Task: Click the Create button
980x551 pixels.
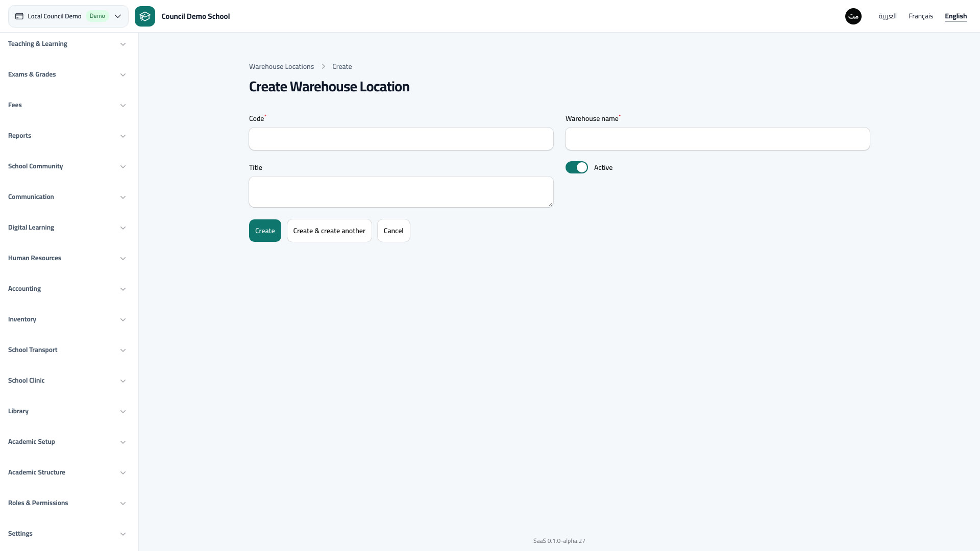Action: point(265,231)
